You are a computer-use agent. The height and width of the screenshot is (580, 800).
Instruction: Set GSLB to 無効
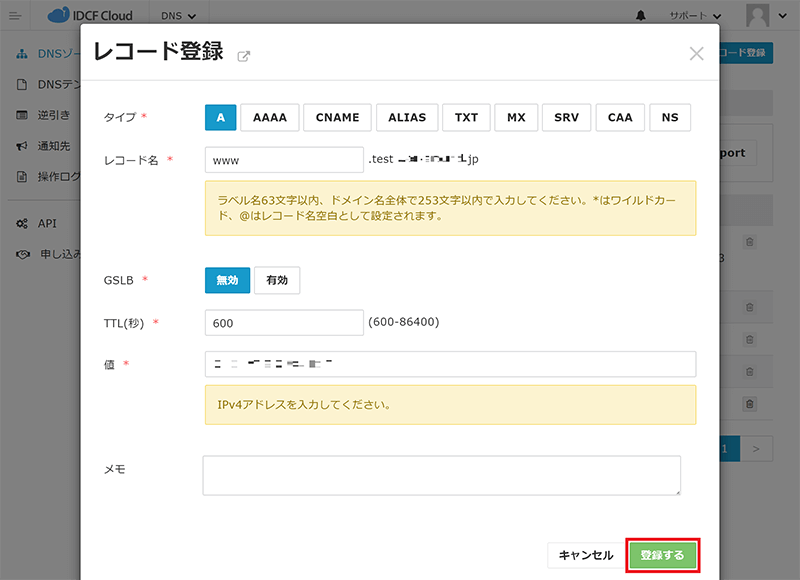pyautogui.click(x=227, y=281)
